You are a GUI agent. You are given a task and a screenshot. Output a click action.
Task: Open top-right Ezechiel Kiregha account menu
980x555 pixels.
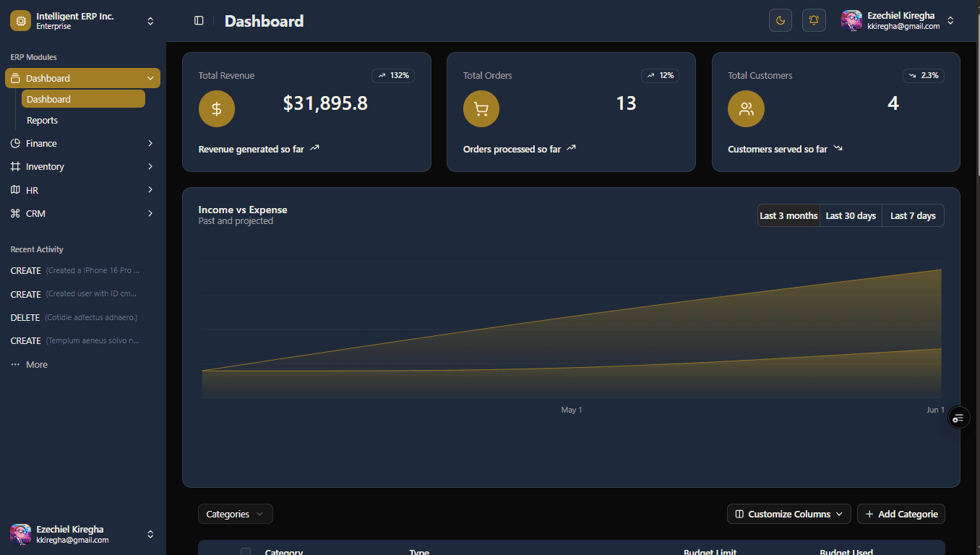tap(898, 20)
